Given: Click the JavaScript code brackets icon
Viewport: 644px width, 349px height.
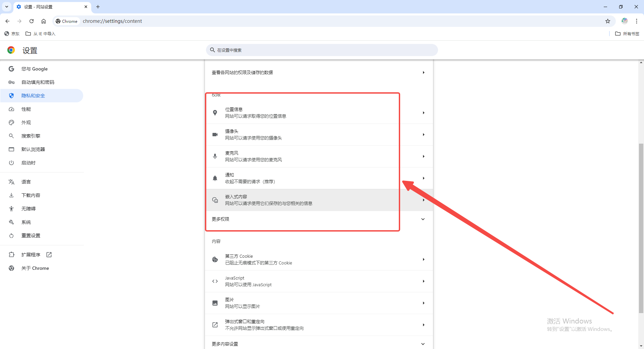Looking at the screenshot, I should point(215,281).
